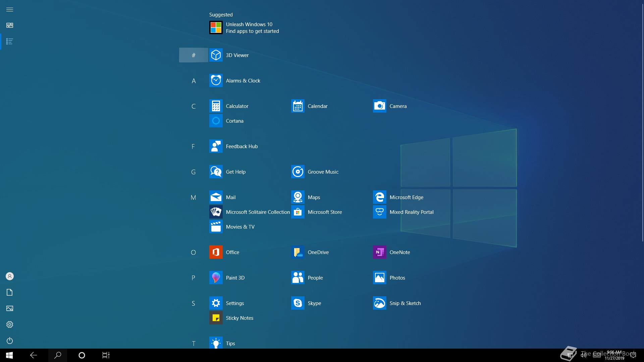Select the letter P section header
Viewport: 644px width, 362px height.
(194, 278)
